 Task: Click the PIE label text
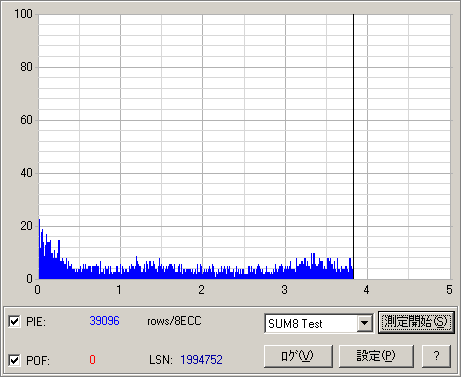coord(36,322)
